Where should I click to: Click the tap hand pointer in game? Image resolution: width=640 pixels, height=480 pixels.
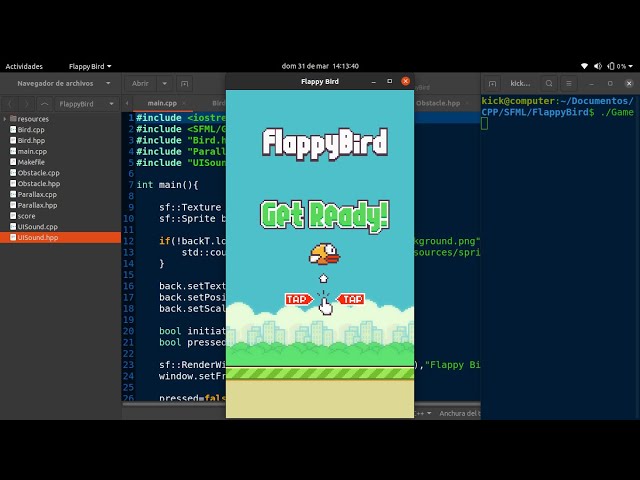coord(325,305)
